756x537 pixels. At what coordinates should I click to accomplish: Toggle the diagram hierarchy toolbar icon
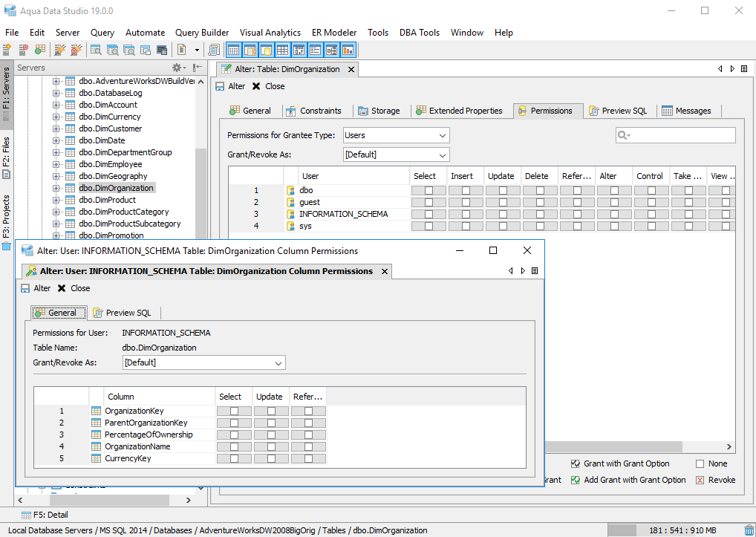[x=331, y=50]
